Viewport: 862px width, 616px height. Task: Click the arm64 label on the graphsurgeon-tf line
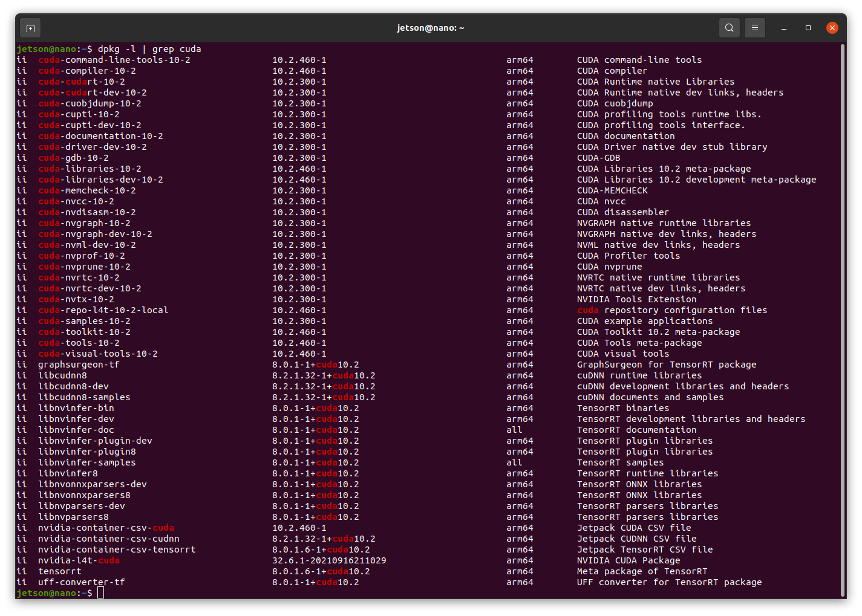pos(519,365)
